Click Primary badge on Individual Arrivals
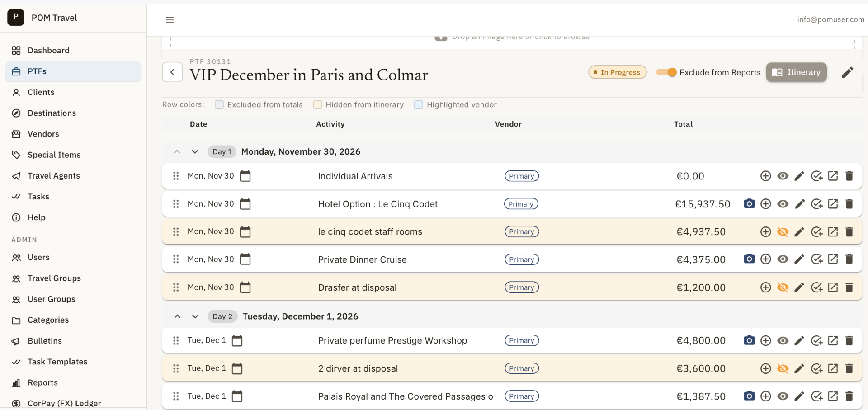This screenshot has width=868, height=410. 522,176
